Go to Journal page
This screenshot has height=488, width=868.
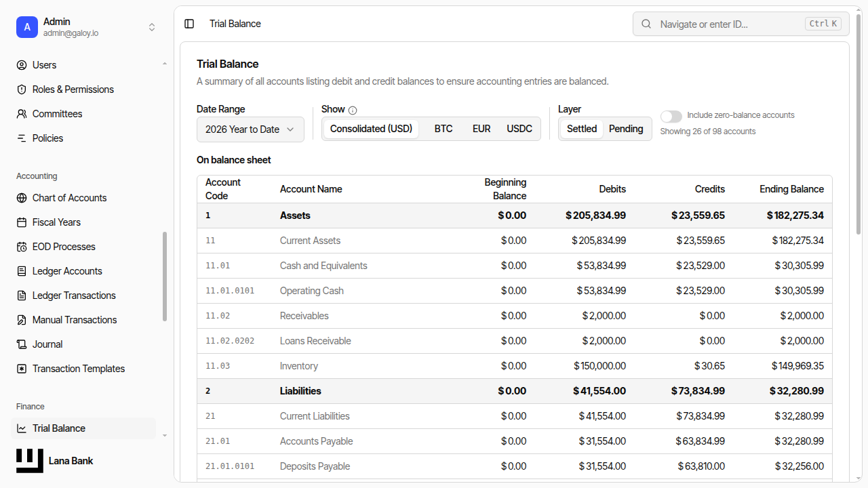(x=84, y=344)
